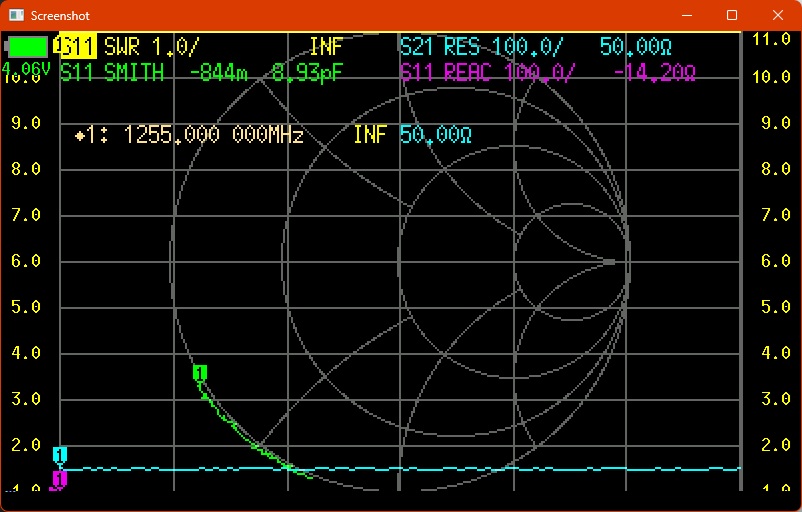Select the green marker 1 on Smith trace
The width and height of the screenshot is (802, 512).
click(x=200, y=374)
